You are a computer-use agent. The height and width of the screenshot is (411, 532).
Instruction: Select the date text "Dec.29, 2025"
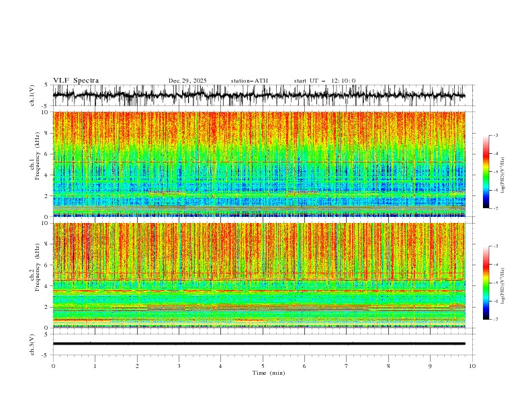pos(187,81)
